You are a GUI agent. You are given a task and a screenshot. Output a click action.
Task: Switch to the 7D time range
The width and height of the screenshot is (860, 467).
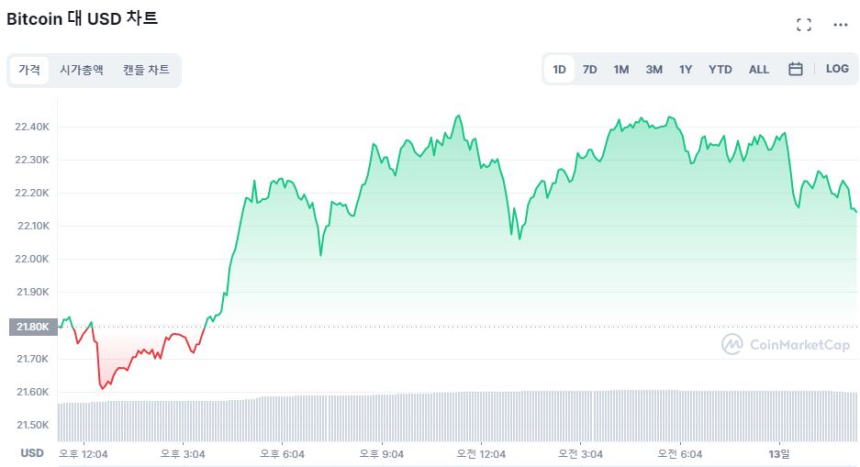pos(590,69)
